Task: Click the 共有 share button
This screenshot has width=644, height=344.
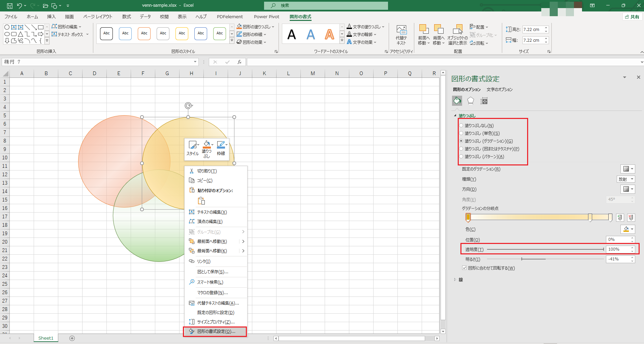Action: (x=632, y=17)
